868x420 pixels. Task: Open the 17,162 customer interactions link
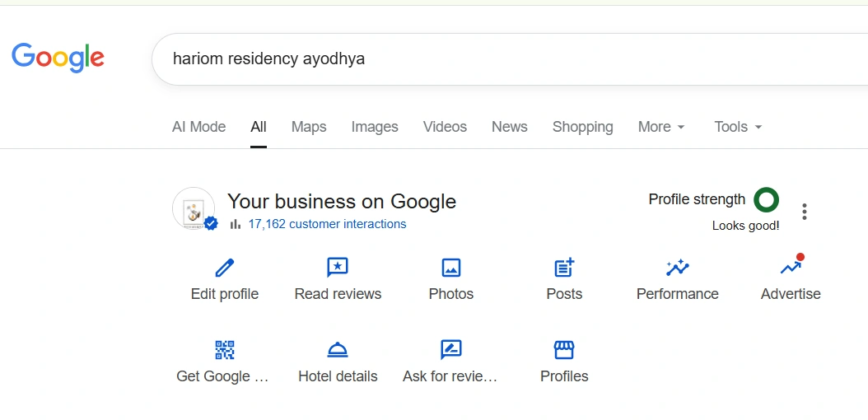pyautogui.click(x=327, y=224)
